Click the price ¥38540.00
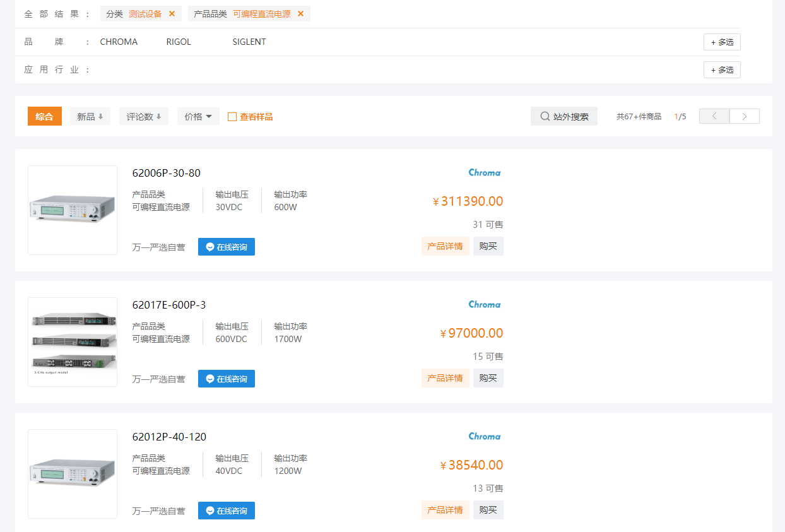The height and width of the screenshot is (532, 785). click(x=471, y=465)
